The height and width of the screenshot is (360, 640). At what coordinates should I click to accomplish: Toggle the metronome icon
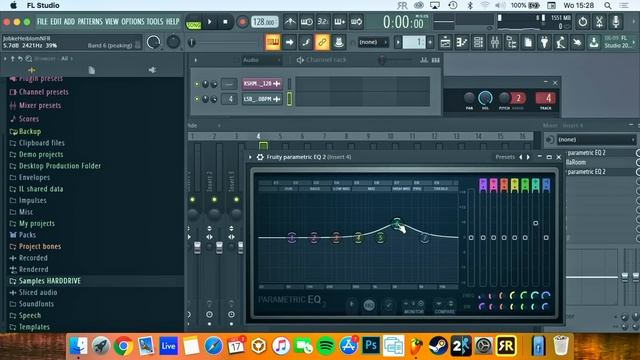tap(290, 22)
